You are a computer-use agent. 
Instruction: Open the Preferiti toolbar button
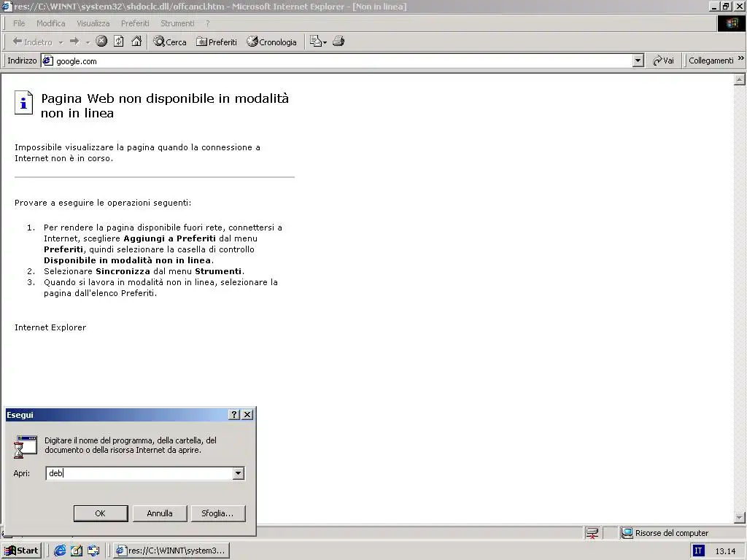pos(217,42)
